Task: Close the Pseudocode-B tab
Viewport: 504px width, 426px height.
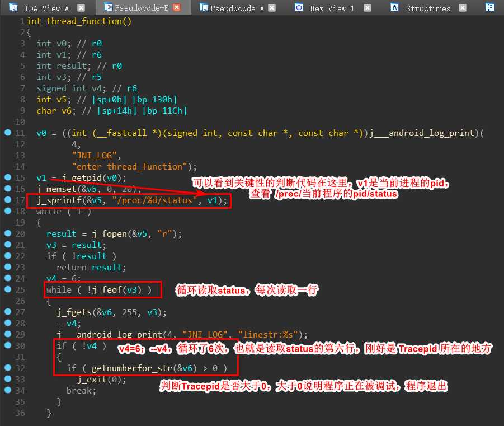Action: click(x=177, y=7)
